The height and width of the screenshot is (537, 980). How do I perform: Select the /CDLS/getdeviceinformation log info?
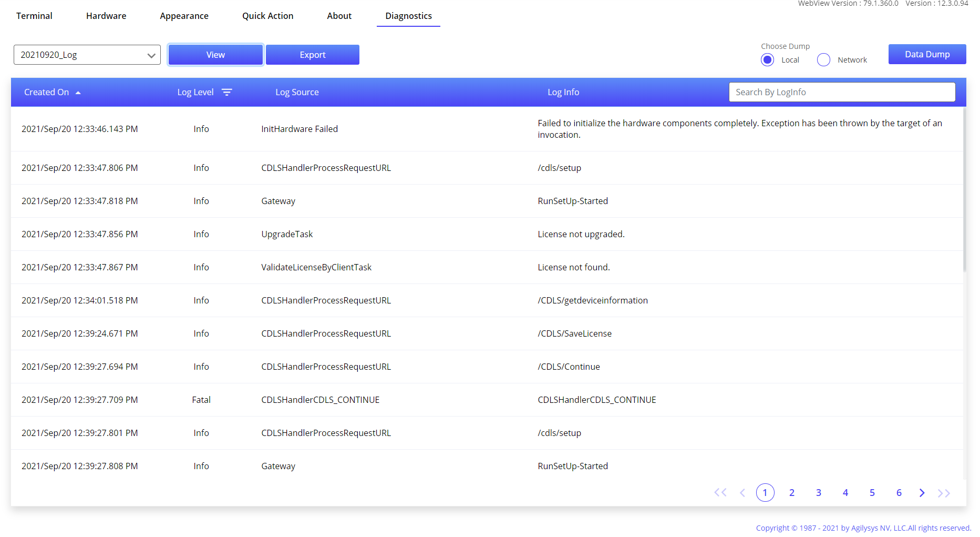click(x=593, y=300)
